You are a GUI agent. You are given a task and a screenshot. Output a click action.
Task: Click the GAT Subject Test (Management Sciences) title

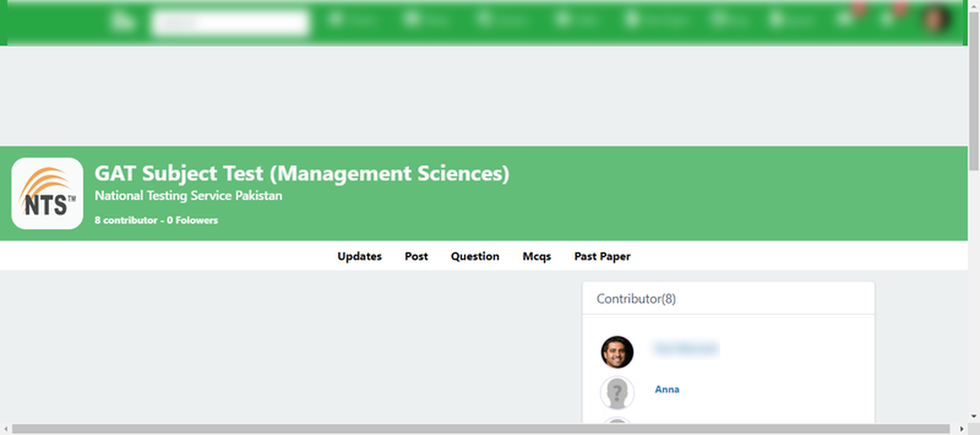pos(302,174)
